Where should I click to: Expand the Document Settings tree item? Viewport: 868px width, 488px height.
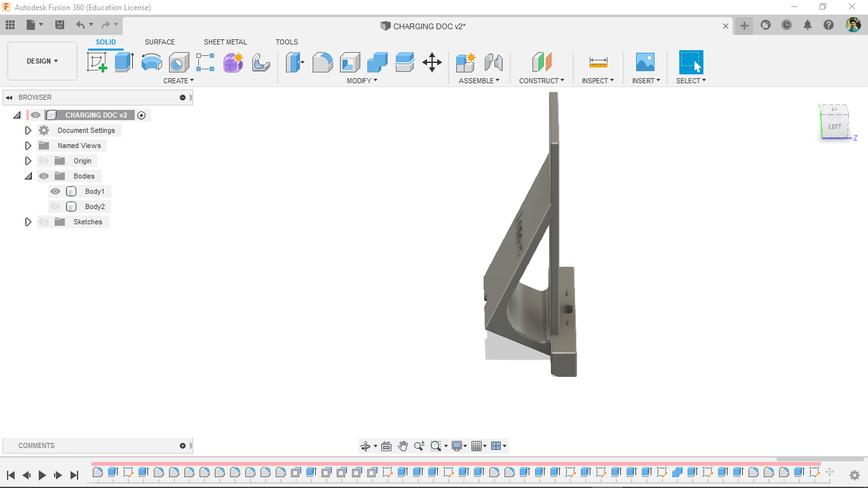pos(28,130)
